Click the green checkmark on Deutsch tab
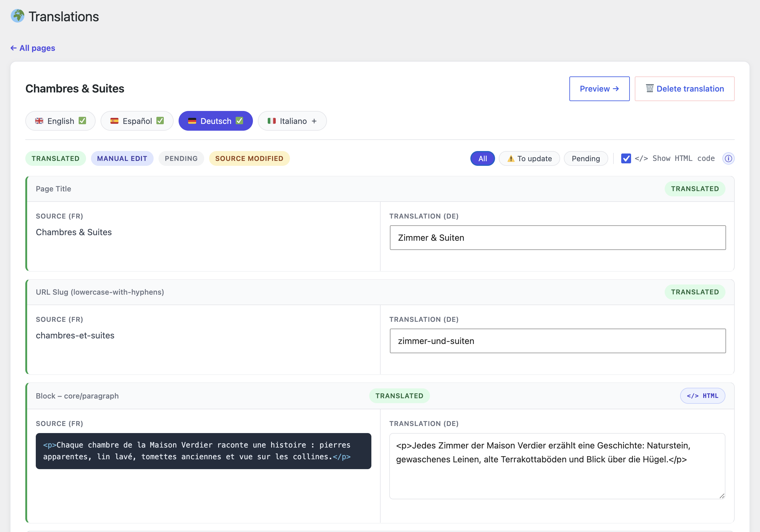Image resolution: width=760 pixels, height=532 pixels. [x=239, y=121]
